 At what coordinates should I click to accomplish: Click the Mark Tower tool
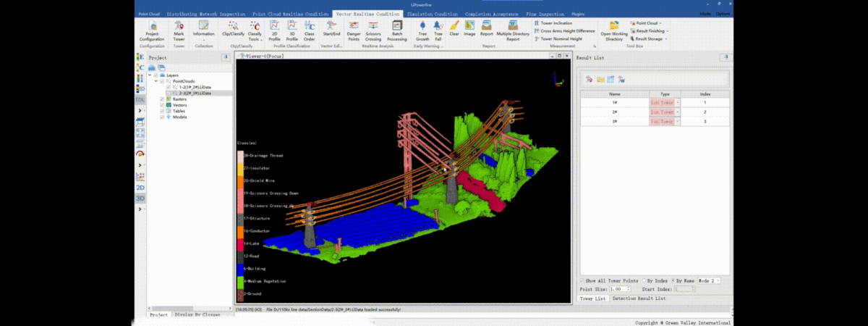click(x=179, y=31)
